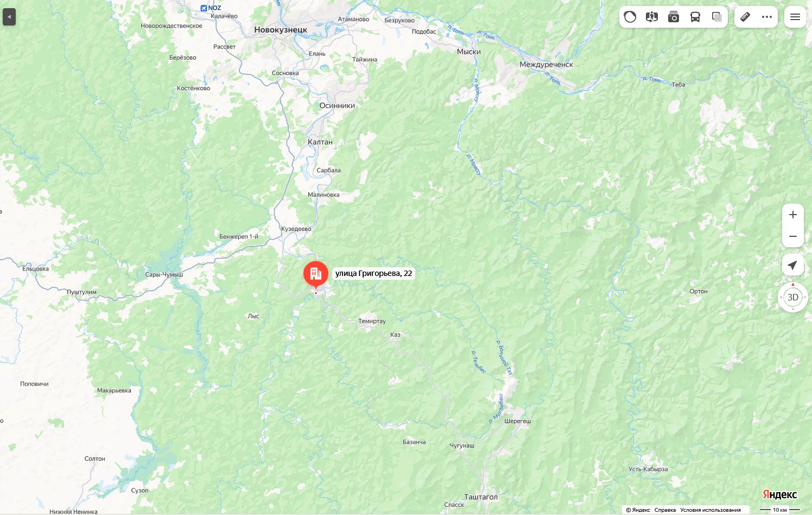Image resolution: width=812 pixels, height=515 pixels.
Task: Click the red organization map pin
Action: pos(316,274)
